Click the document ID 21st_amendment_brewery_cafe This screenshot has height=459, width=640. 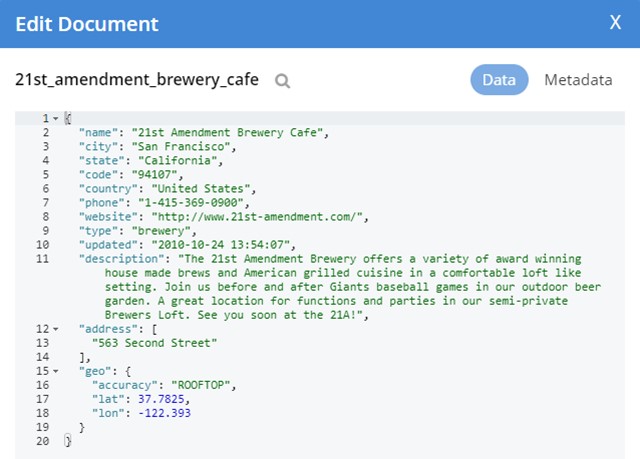click(x=137, y=80)
